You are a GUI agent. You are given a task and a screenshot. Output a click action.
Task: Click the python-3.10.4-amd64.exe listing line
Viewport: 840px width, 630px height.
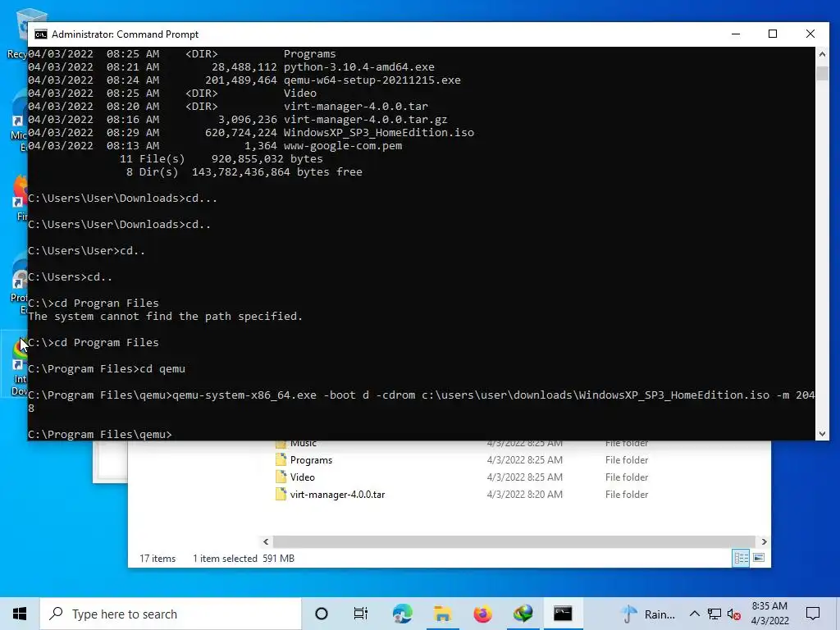click(231, 67)
